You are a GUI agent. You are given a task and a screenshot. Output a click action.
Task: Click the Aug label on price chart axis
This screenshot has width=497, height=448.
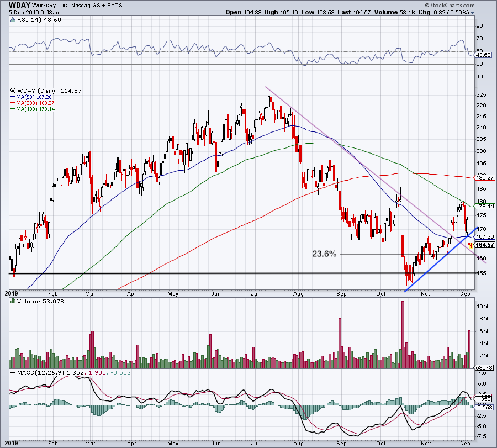[298, 294]
